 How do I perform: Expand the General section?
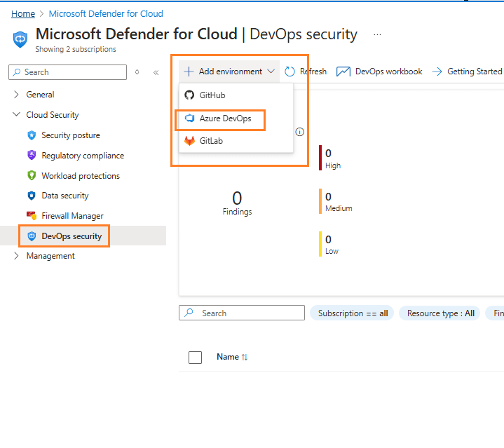(16, 95)
